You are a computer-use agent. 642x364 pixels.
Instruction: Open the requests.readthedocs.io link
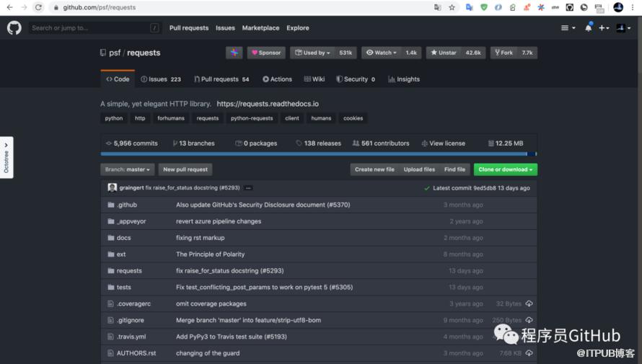click(x=268, y=104)
